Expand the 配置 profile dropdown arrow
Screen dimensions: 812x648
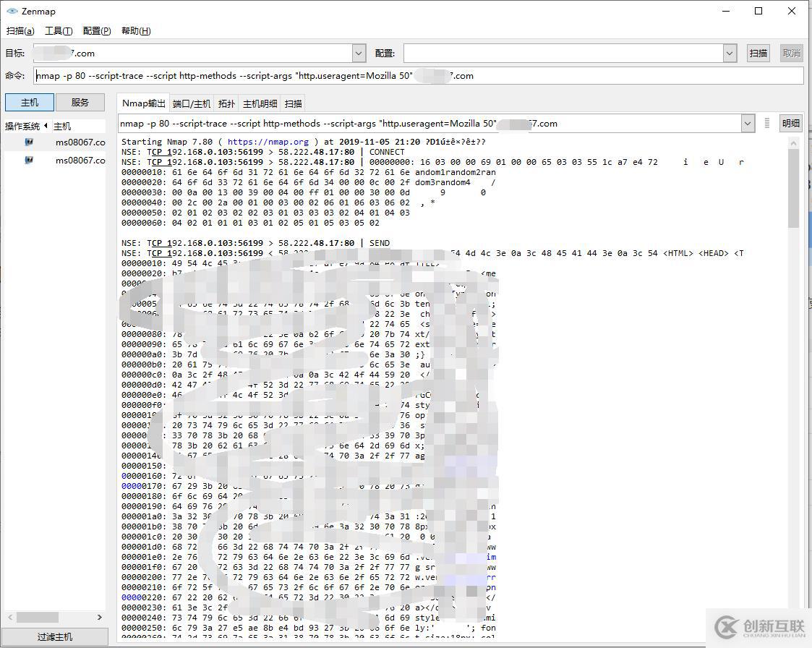730,54
